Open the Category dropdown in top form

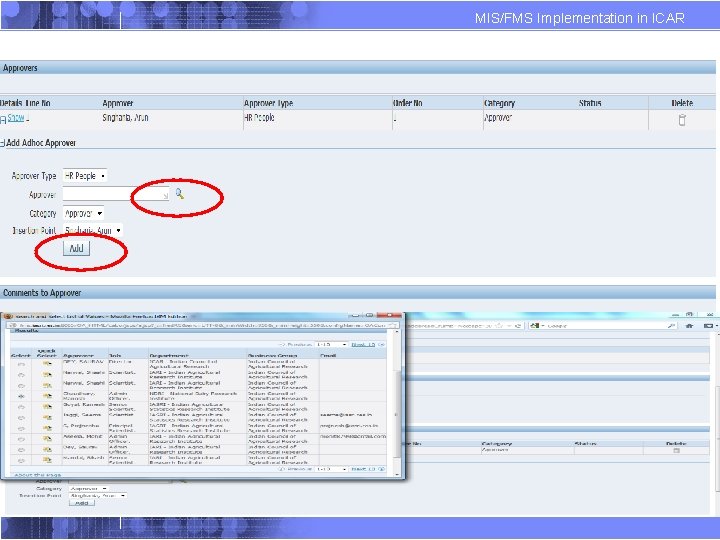coord(83,213)
